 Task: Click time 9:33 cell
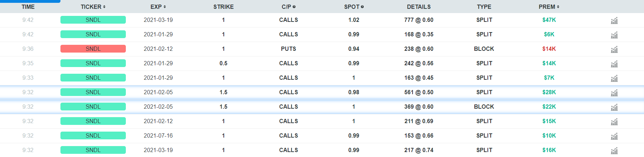point(28,78)
